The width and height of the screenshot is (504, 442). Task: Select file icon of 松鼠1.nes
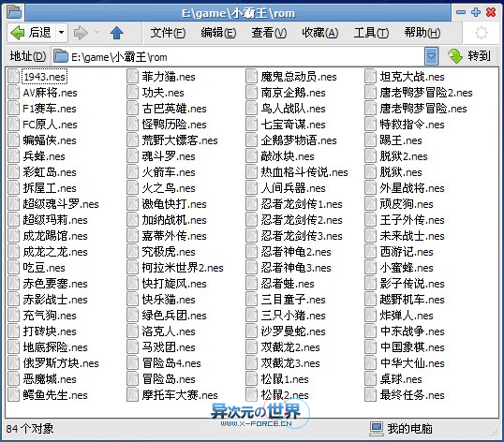(x=251, y=379)
